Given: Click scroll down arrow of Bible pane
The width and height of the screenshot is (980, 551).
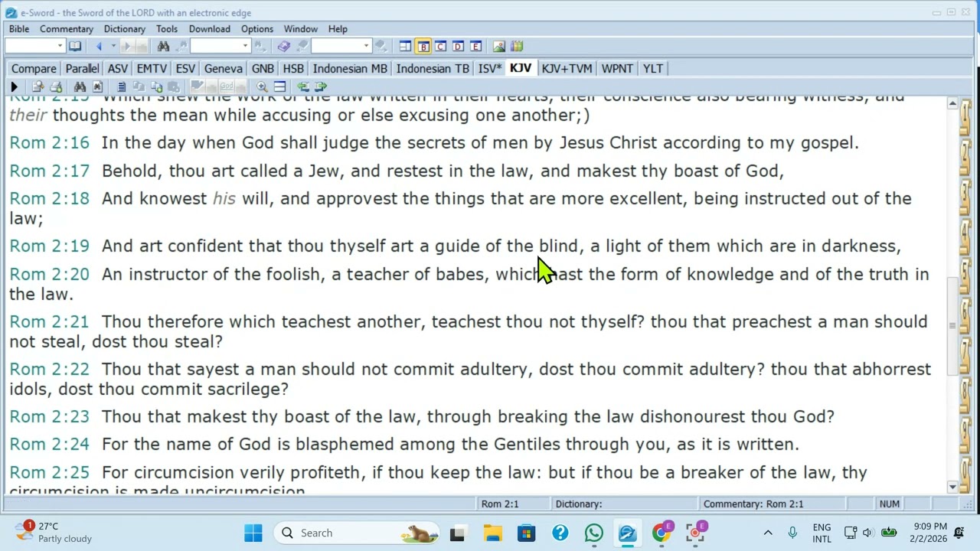Looking at the screenshot, I should coord(952,487).
